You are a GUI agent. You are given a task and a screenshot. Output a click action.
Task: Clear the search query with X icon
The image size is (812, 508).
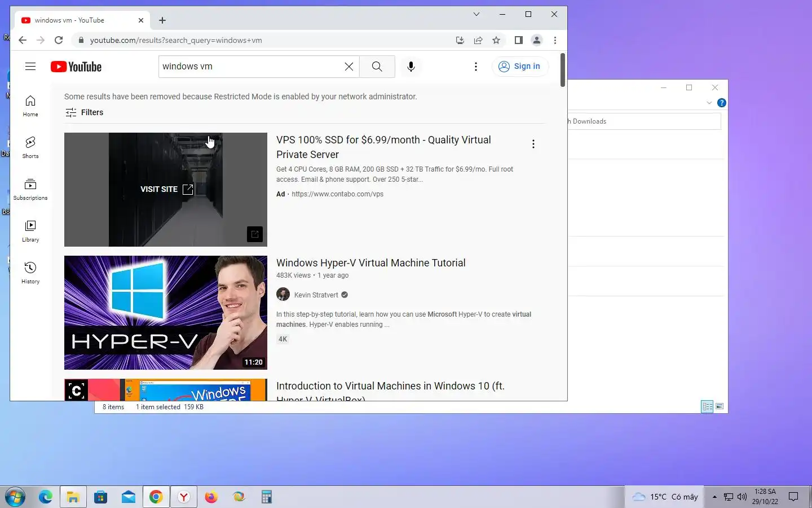point(349,67)
